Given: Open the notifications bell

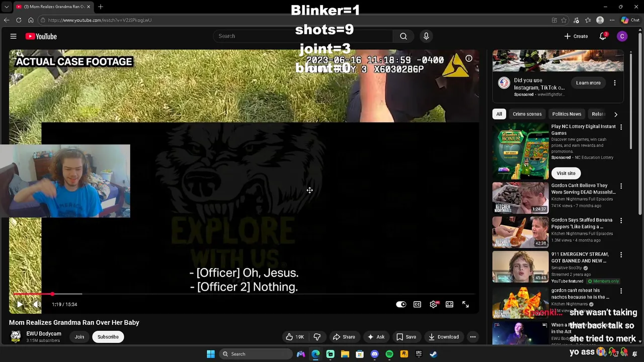Looking at the screenshot, I should click(x=603, y=36).
